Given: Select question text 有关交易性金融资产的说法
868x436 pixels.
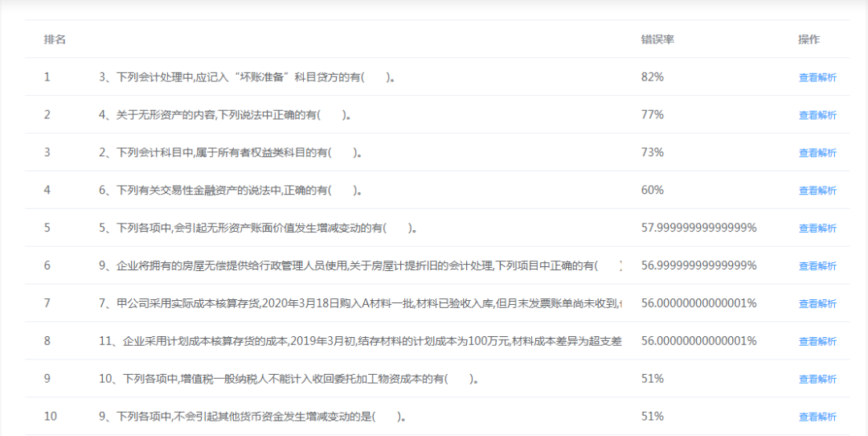Looking at the screenshot, I should point(231,191).
